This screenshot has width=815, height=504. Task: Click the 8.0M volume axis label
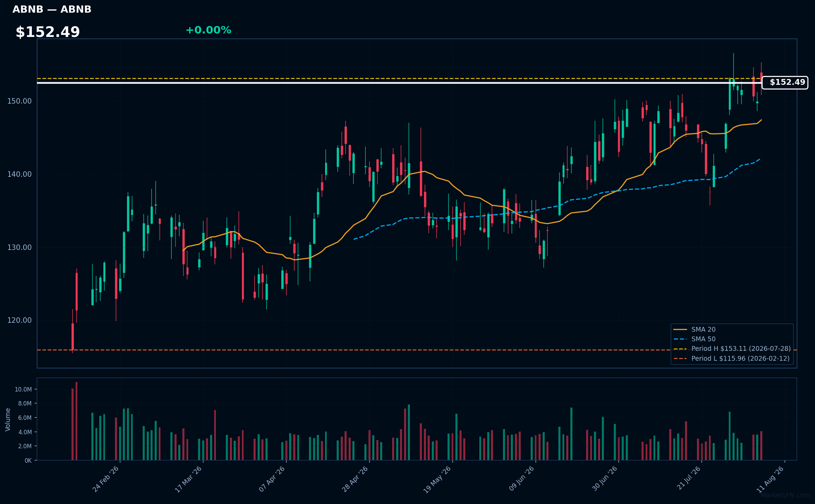(25, 403)
